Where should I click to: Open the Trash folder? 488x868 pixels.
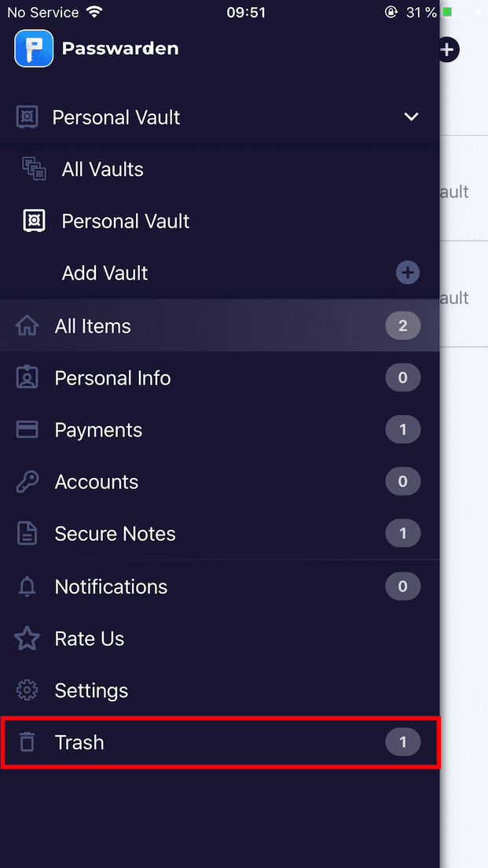(x=79, y=742)
